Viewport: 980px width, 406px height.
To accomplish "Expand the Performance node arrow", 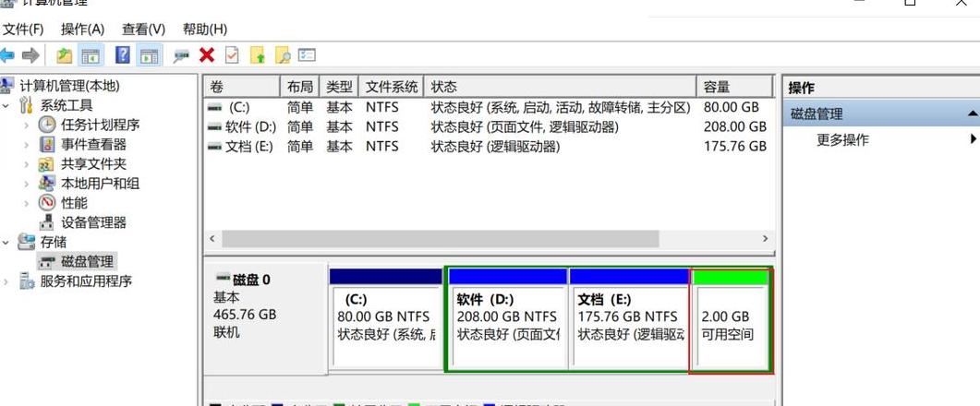I will pos(26,203).
